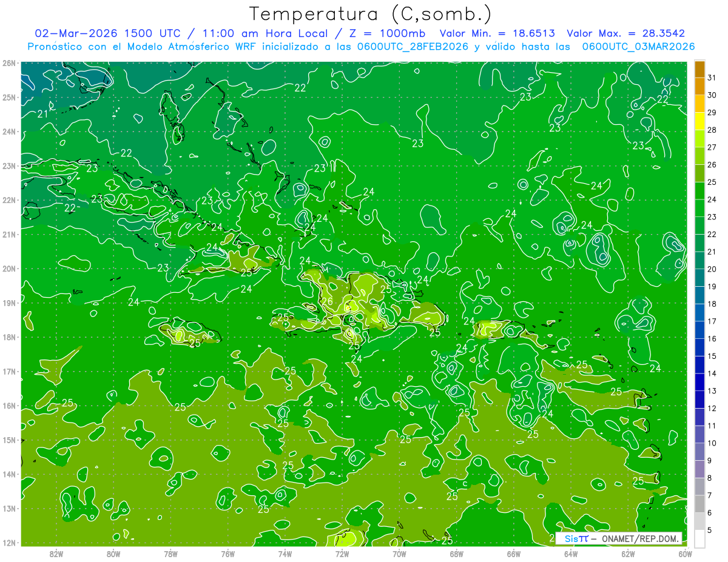
Task: Click the 12N latitude axis label
Action: pyautogui.click(x=8, y=543)
